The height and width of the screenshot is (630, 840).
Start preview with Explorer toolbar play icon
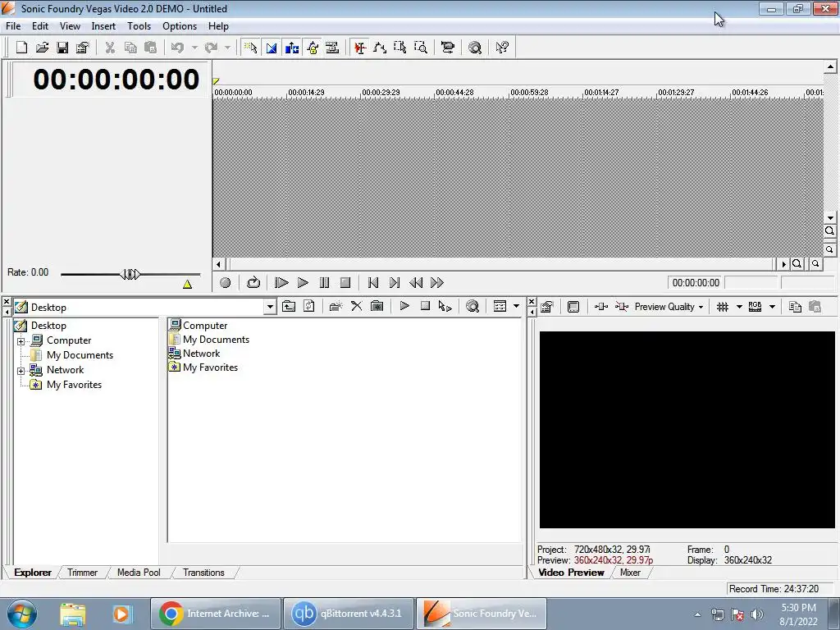pos(404,306)
